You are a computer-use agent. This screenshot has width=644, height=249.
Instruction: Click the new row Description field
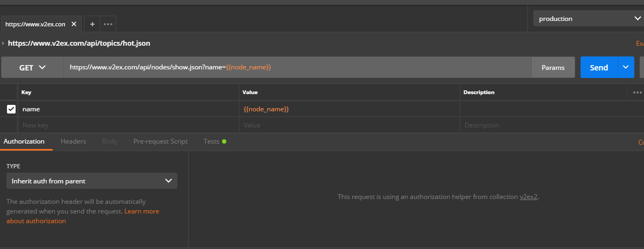552,125
